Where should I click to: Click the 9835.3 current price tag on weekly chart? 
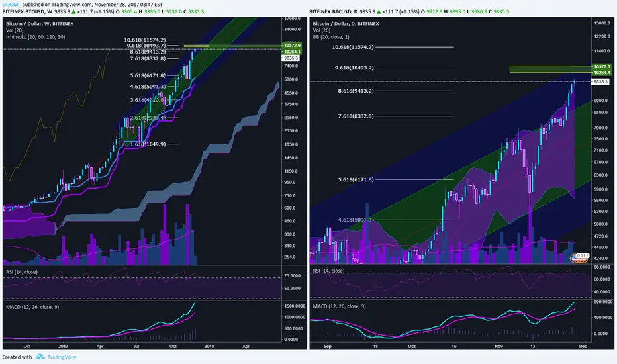click(291, 58)
